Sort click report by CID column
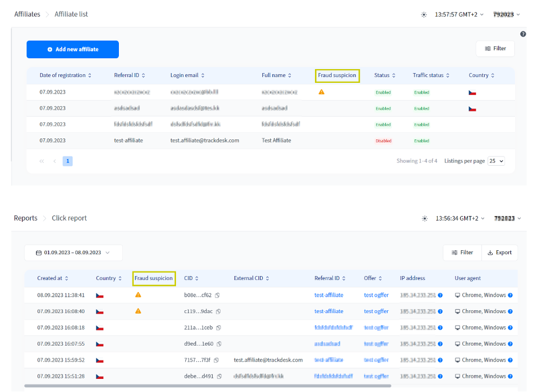Viewport: 535px width, 392px height. click(x=191, y=278)
